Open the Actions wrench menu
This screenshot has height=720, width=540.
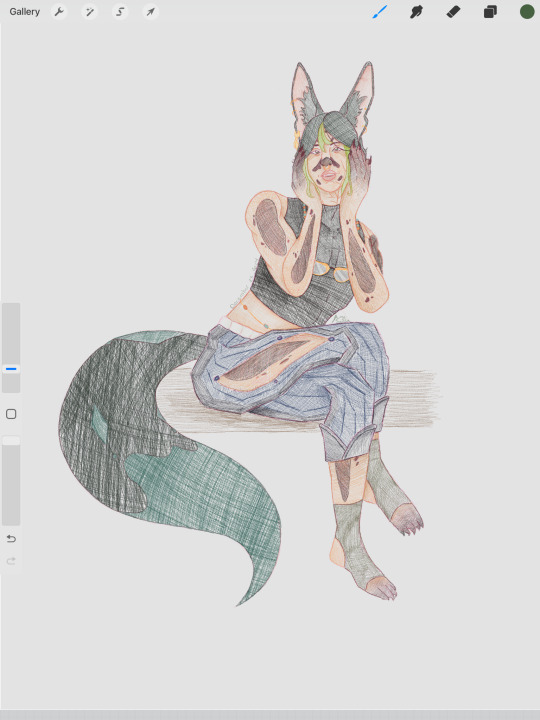click(x=59, y=12)
